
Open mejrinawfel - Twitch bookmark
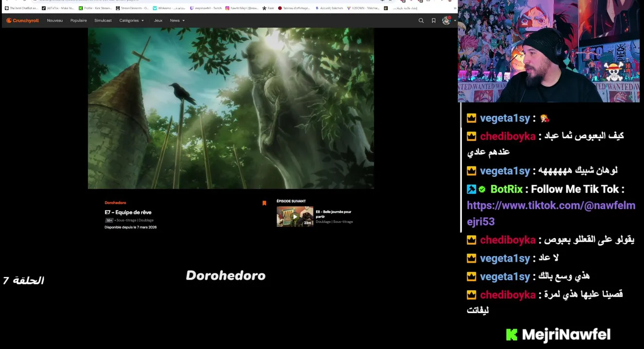coord(205,8)
